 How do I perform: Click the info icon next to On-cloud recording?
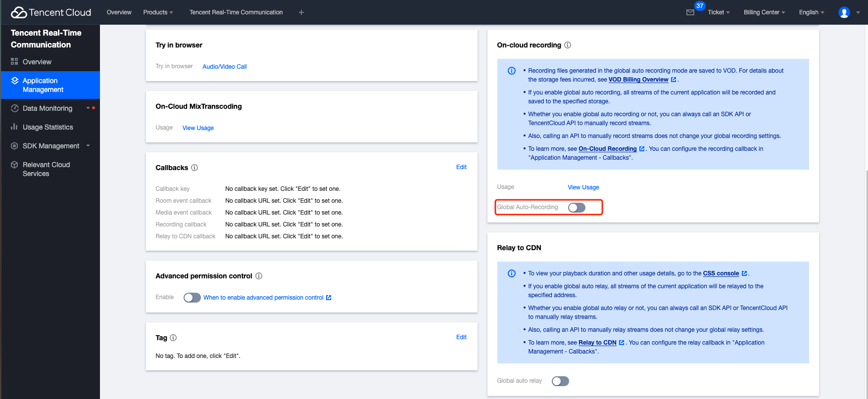point(568,45)
